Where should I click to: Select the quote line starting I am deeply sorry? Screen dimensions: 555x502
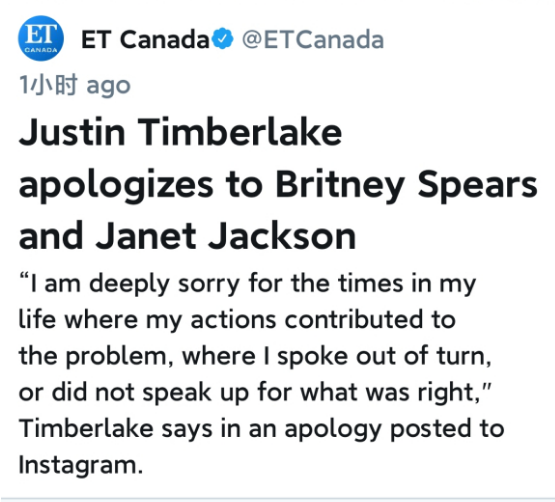point(247,284)
